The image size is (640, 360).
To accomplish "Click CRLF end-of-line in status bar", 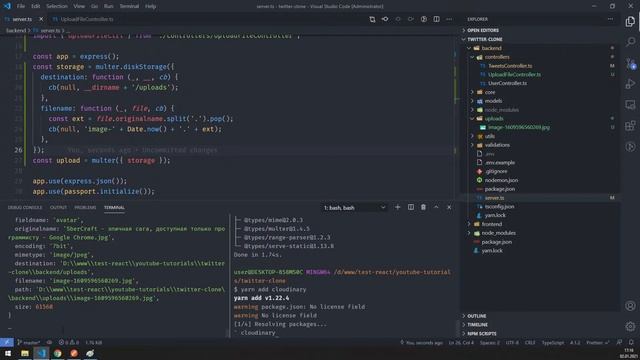I will pyautogui.click(x=530, y=342).
